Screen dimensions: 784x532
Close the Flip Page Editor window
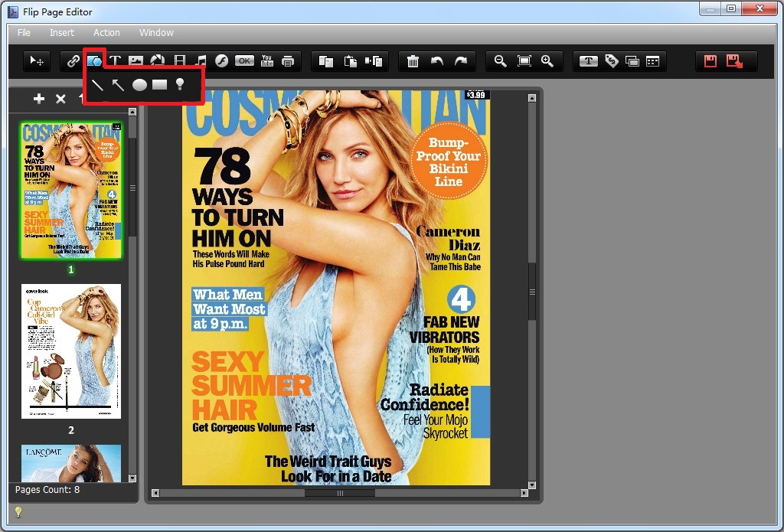point(759,8)
